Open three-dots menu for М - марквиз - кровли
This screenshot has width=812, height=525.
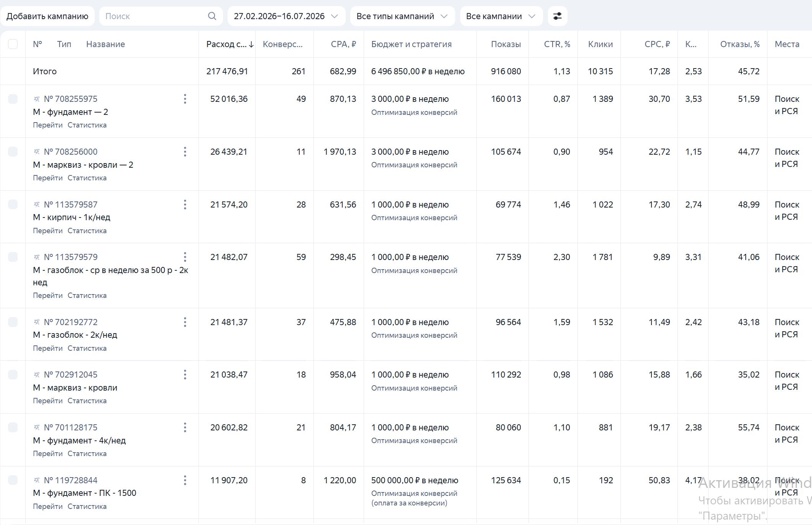(185, 375)
